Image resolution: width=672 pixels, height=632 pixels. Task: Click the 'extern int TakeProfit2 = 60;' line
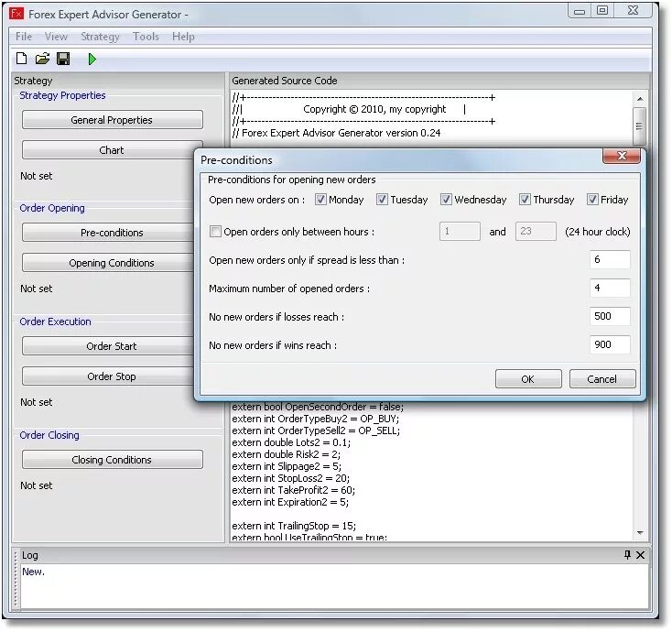click(294, 490)
